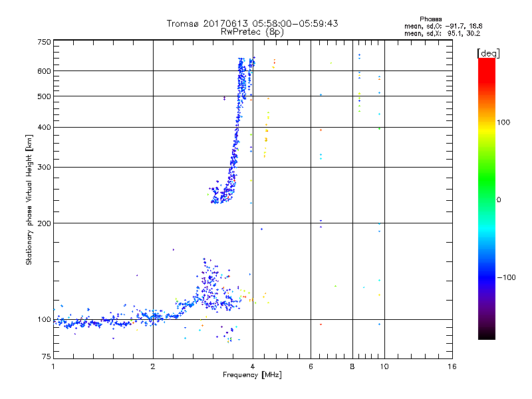Viewport: 532px width, 399px height.
Task: Click the colorbar tick label '-100'
Action: click(x=506, y=277)
